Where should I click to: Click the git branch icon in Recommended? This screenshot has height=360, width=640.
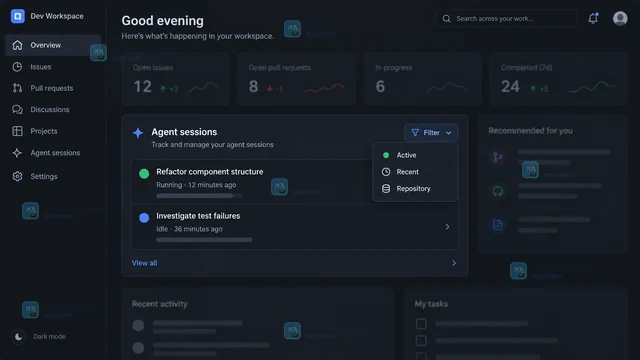(x=498, y=157)
